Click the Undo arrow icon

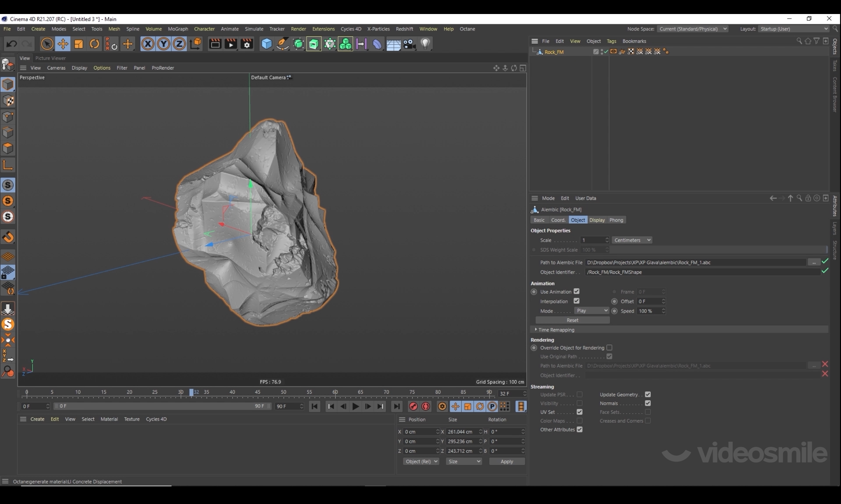click(12, 44)
